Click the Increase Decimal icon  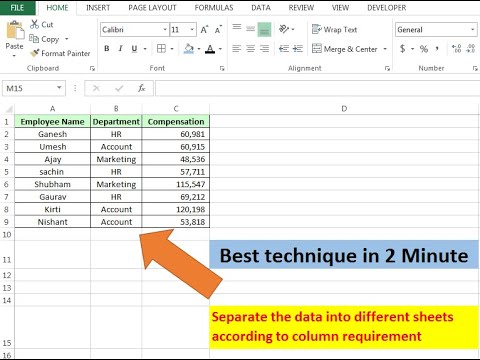456,49
